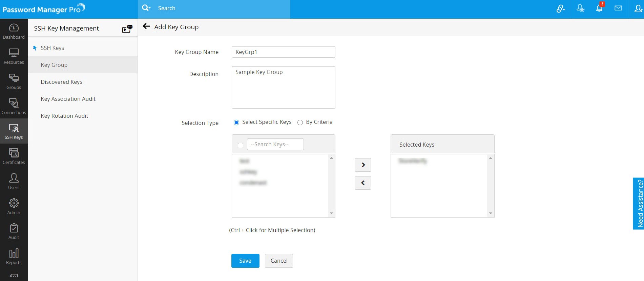644x281 pixels.
Task: Click the Save button
Action: [x=245, y=261]
